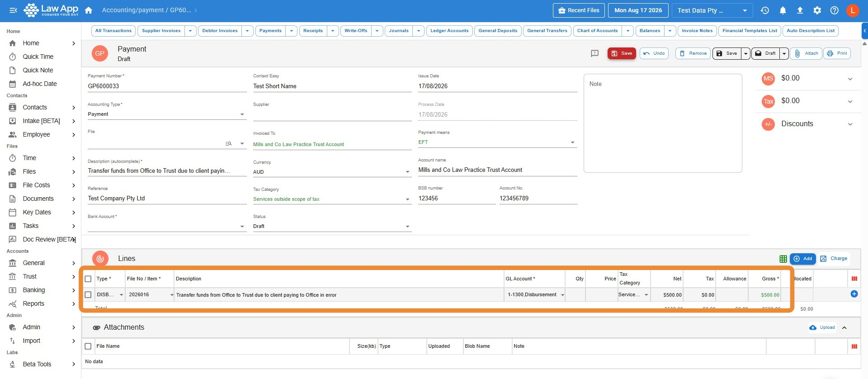
Task: Click the Remove button
Action: [x=693, y=53]
